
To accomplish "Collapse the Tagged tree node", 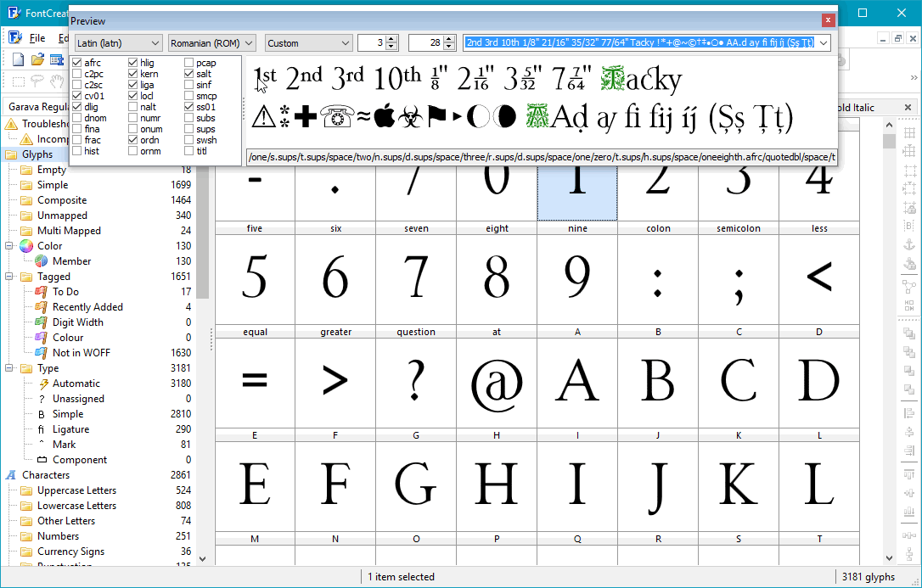I will click(9, 277).
